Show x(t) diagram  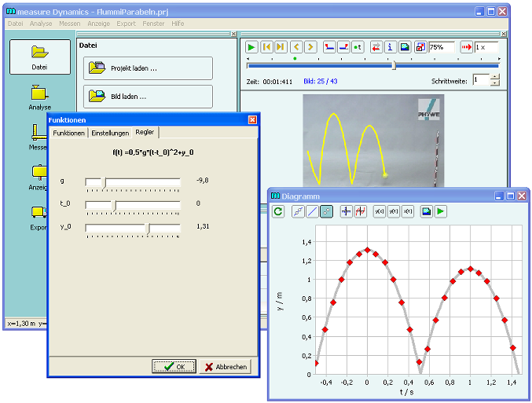click(x=408, y=211)
